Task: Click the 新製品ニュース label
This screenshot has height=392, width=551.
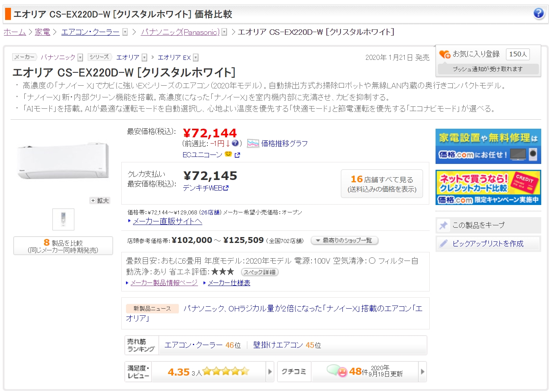Action: pos(152,309)
